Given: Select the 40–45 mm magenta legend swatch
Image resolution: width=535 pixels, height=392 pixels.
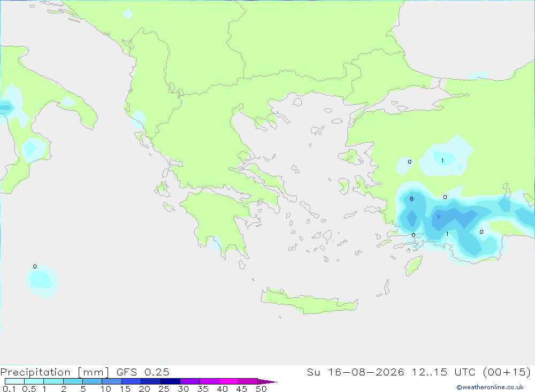Looking at the screenshot, I should point(228,381).
